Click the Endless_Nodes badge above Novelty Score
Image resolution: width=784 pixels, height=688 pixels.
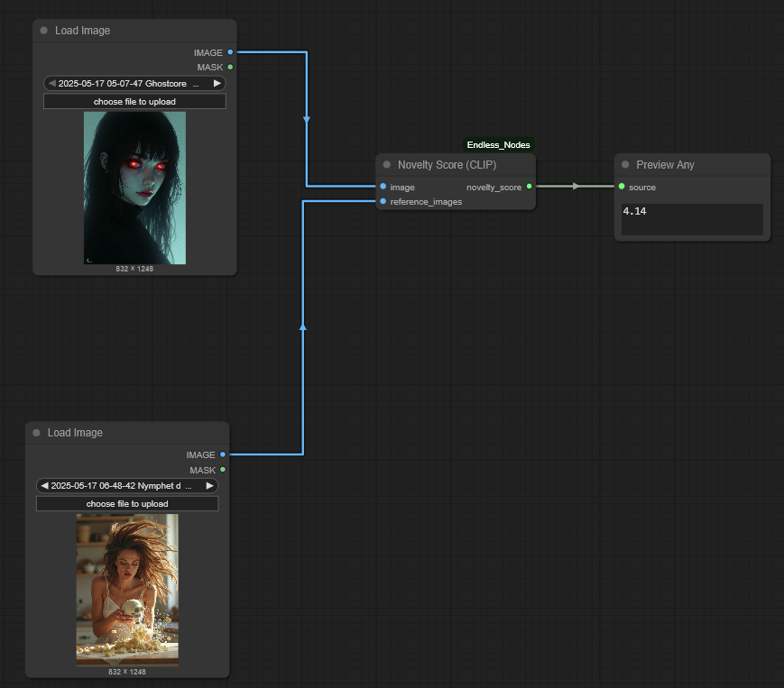tap(498, 144)
